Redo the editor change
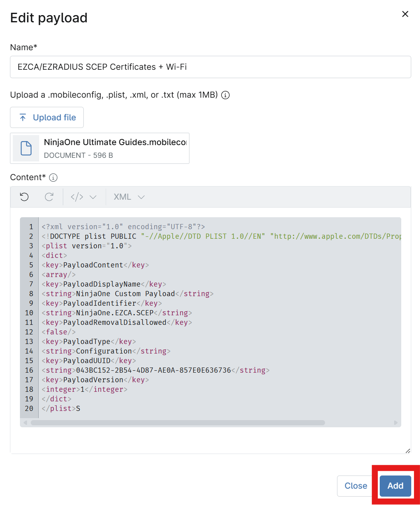The width and height of the screenshot is (420, 505). [49, 197]
